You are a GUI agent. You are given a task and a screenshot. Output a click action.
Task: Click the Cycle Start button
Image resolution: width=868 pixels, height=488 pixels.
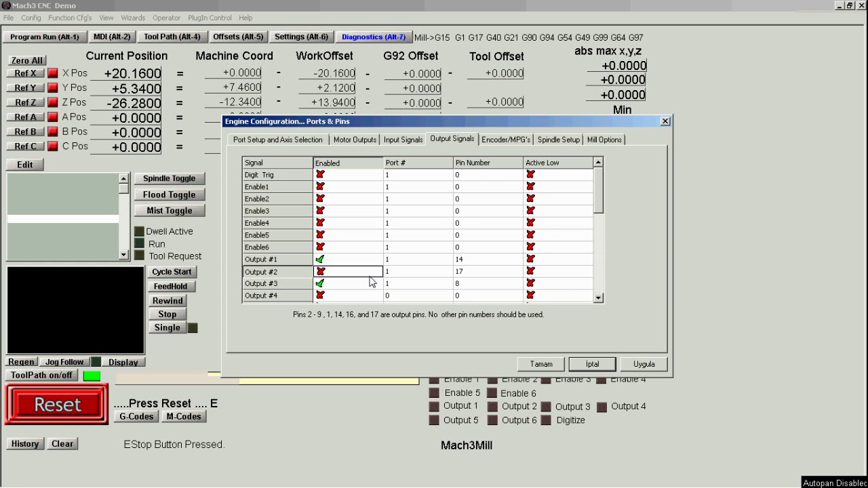[x=172, y=272]
